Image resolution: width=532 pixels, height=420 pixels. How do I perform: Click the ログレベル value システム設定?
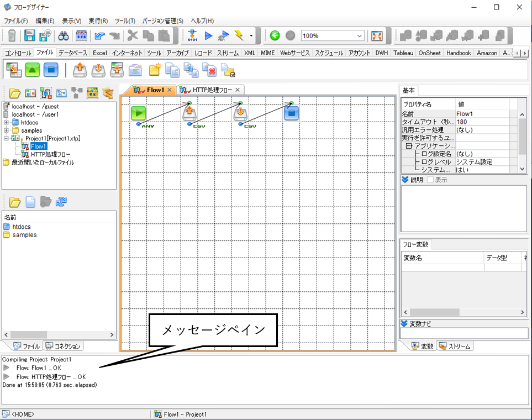(x=482, y=161)
